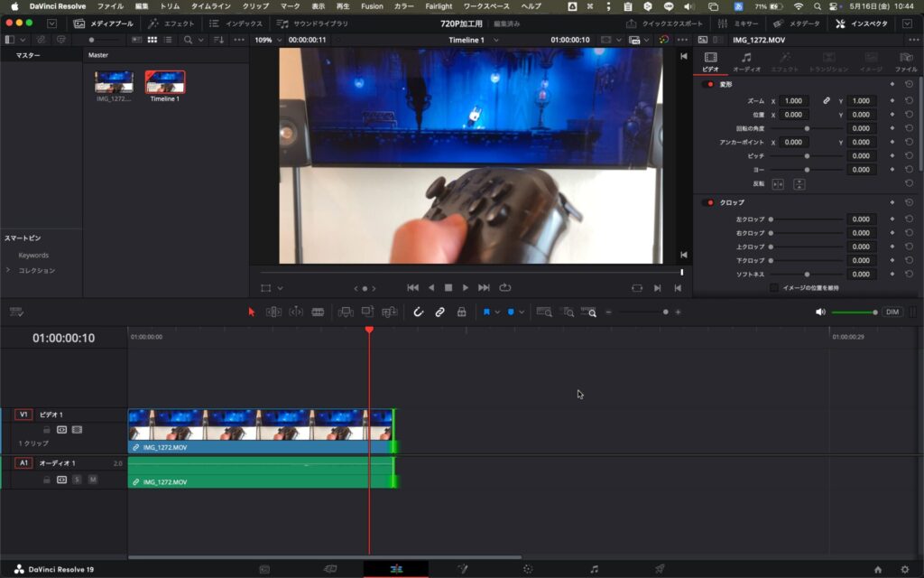Toggle Position lock padlock icon
This screenshot has height=578, width=924.
point(461,312)
